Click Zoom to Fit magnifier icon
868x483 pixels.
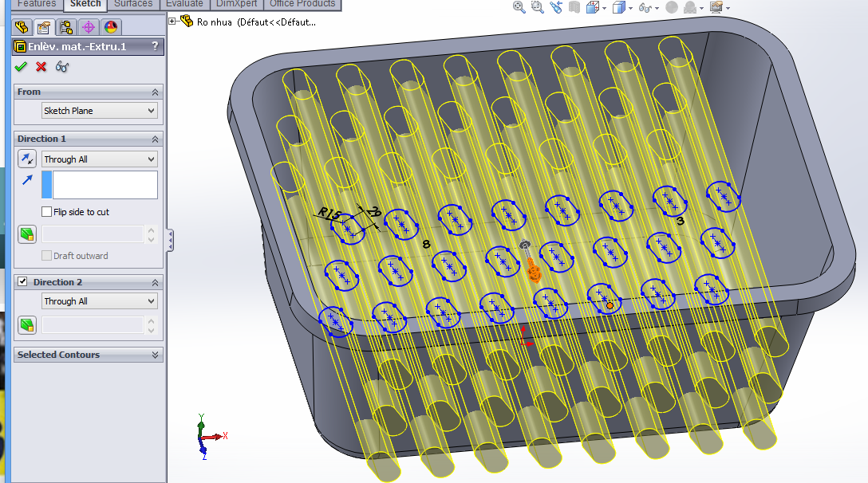519,7
